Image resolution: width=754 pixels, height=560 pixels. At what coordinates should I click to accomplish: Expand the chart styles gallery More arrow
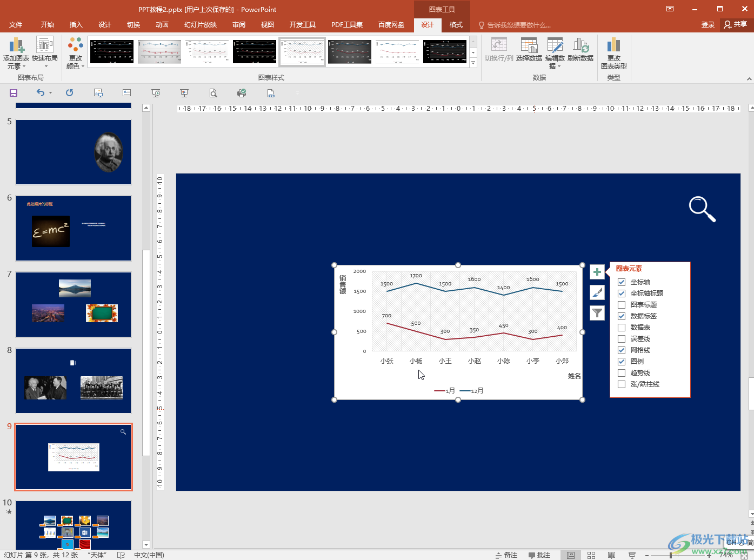pyautogui.click(x=473, y=63)
